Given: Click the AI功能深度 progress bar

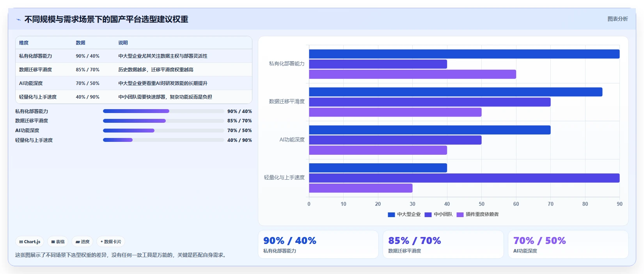Looking at the screenshot, I should [163, 131].
